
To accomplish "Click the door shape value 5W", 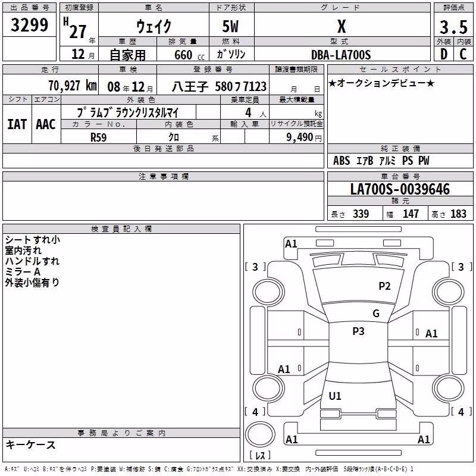I will click(x=230, y=26).
